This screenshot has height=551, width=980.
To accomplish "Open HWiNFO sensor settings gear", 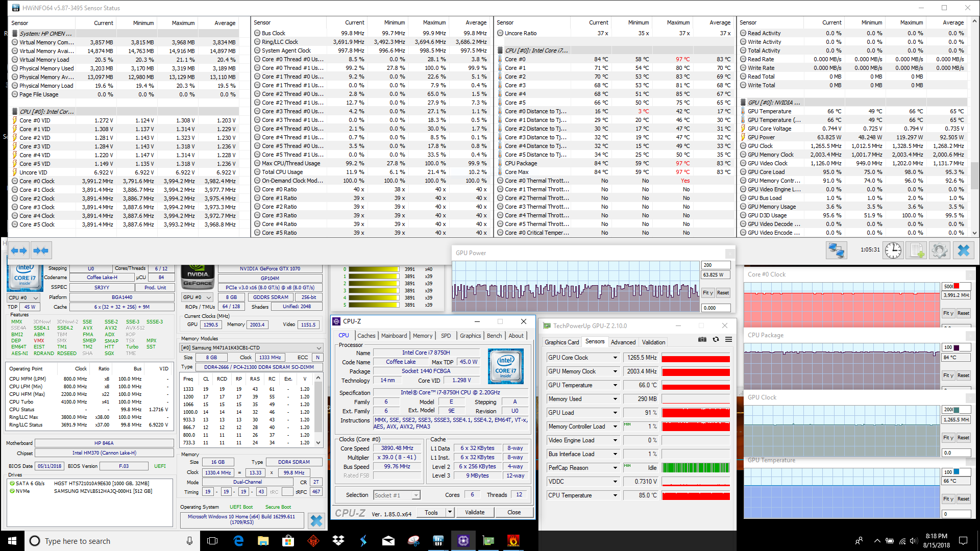I will point(939,251).
